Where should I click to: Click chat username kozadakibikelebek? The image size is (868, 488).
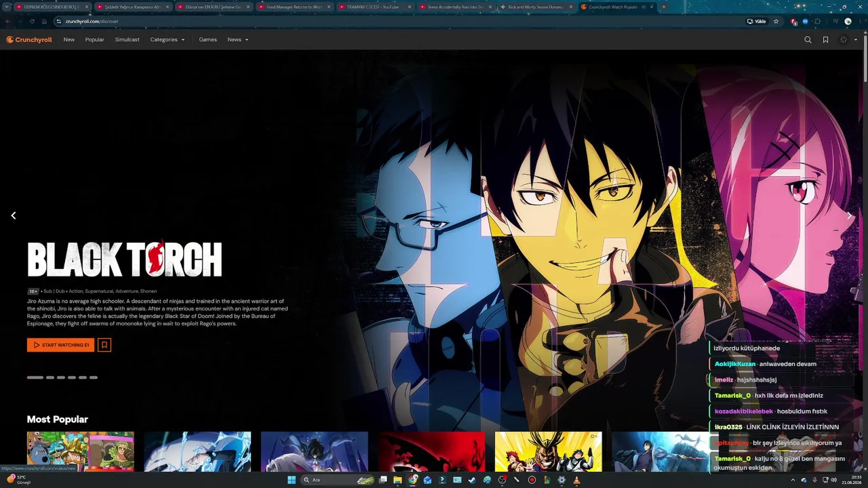point(743,411)
